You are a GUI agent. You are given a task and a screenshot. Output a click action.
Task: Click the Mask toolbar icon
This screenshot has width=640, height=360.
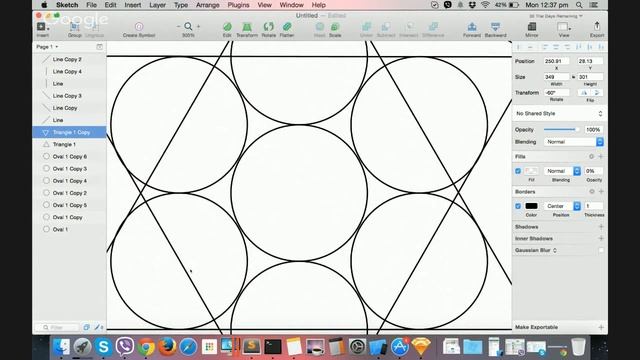click(x=320, y=27)
